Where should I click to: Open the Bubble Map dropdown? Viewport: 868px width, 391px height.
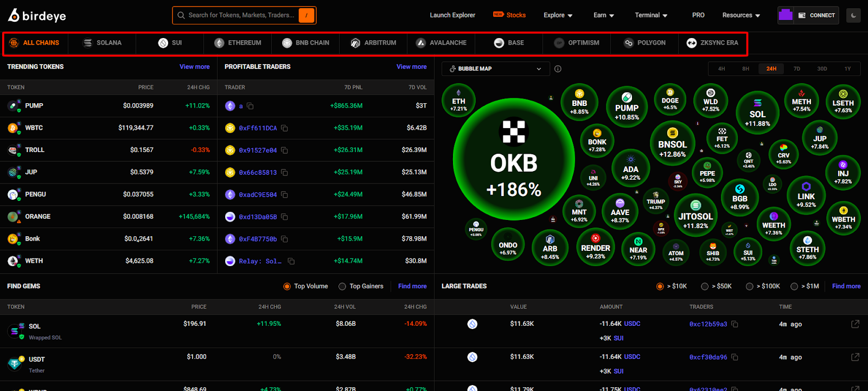[x=496, y=69]
